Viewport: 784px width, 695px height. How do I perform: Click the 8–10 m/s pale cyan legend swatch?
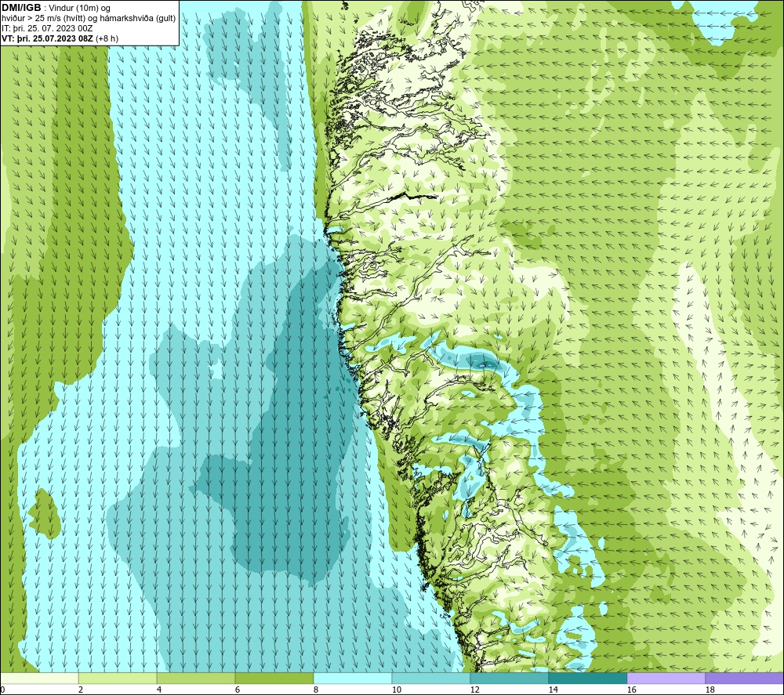point(353,678)
